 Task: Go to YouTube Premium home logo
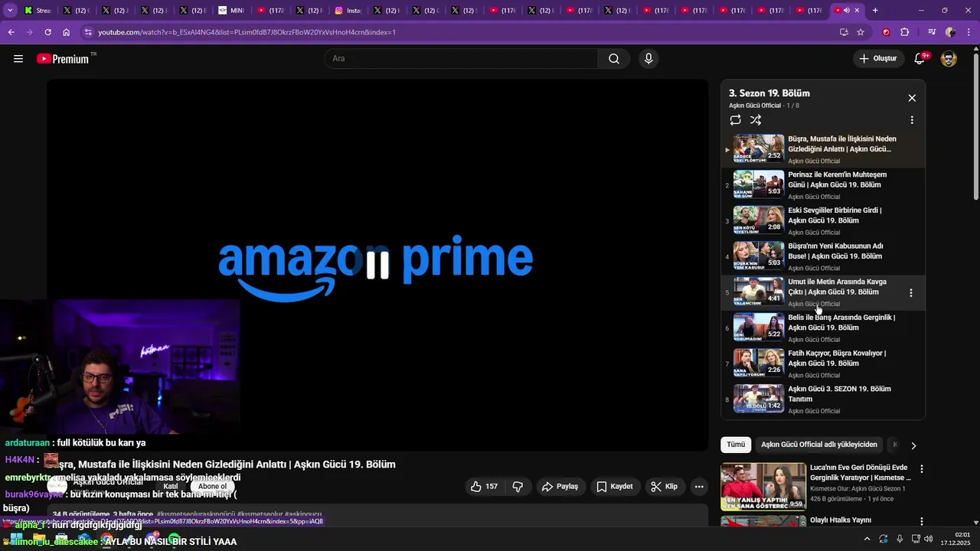63,59
